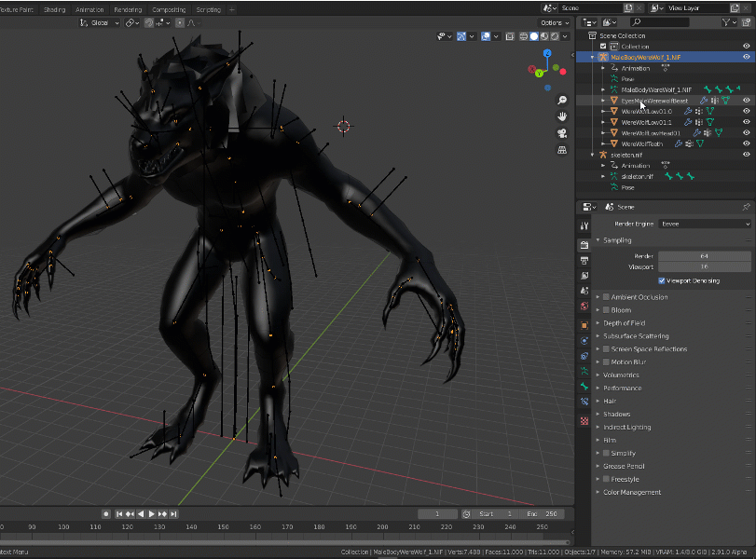Image resolution: width=756 pixels, height=559 pixels.
Task: Collapse the skeleton.nif tree item
Action: 593,154
